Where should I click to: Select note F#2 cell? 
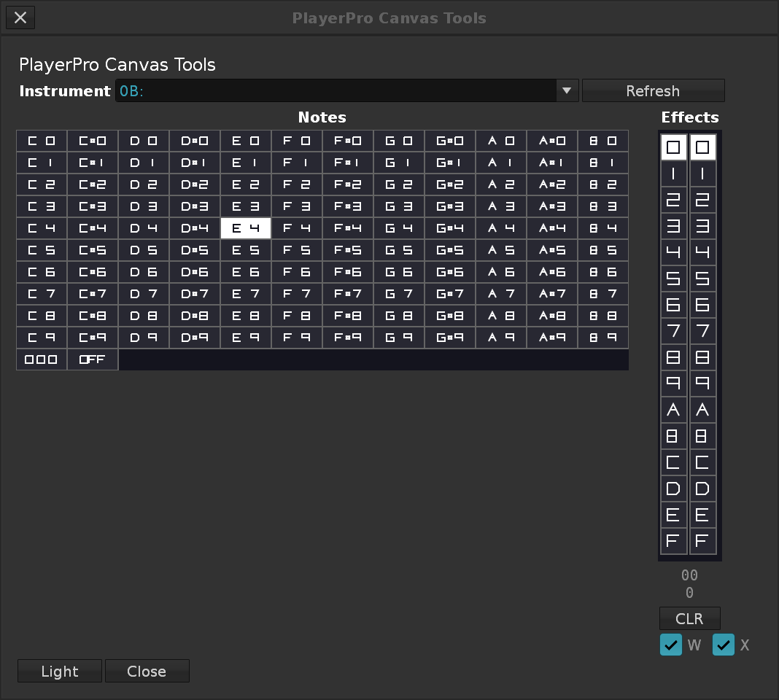click(x=348, y=184)
